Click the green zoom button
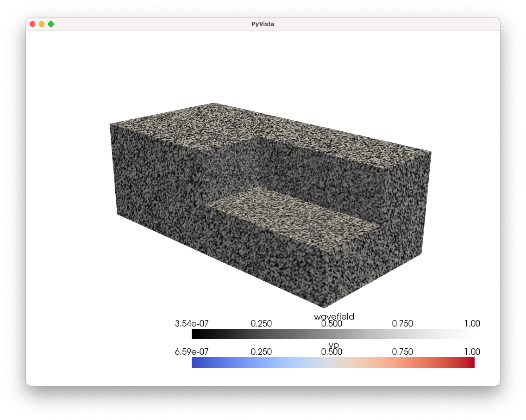This screenshot has width=526, height=420. (x=51, y=24)
